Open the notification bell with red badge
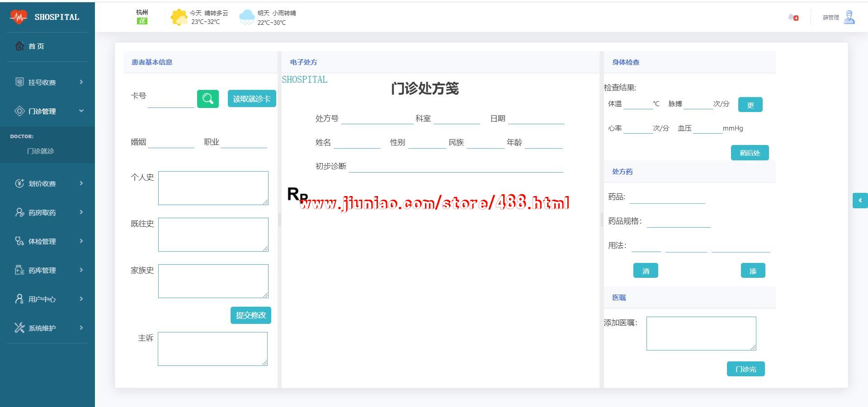The width and height of the screenshot is (868, 407). 793,18
